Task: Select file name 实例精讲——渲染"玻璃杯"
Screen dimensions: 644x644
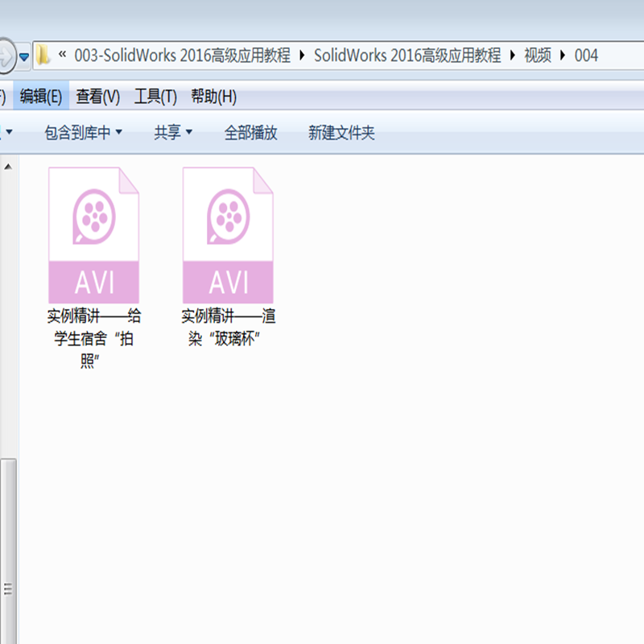Action: tap(228, 328)
